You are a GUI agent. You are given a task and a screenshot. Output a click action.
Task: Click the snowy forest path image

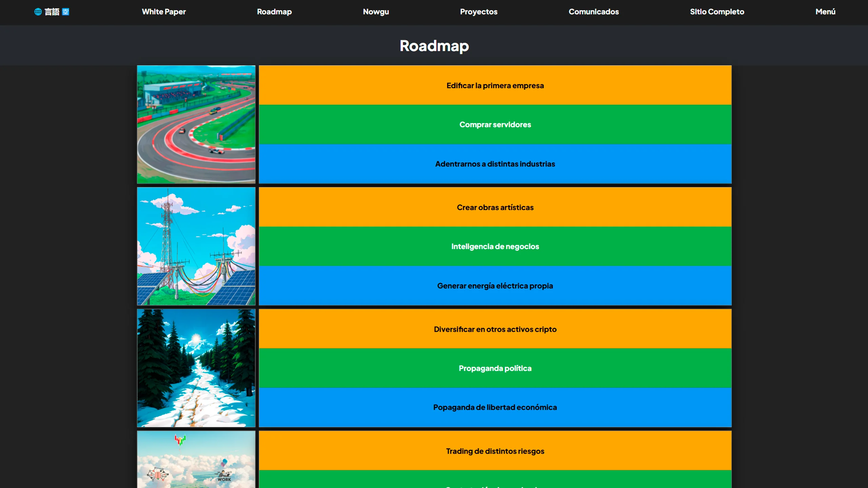point(196,368)
